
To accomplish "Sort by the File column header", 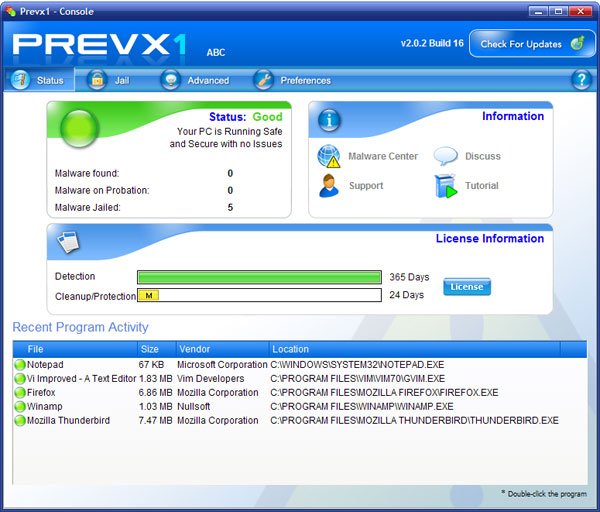I will coord(75,349).
